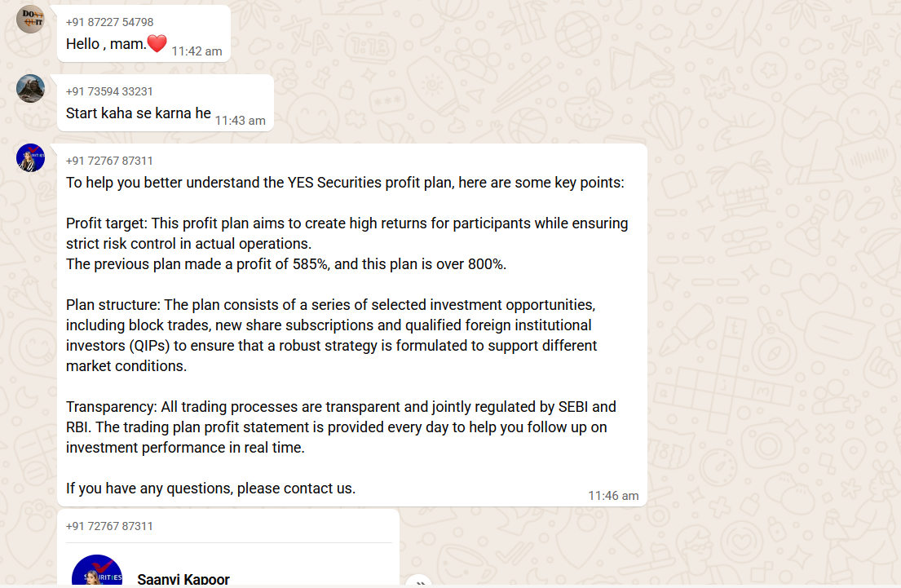901x588 pixels.
Task: Click the avatar beside the YES Securities message
Action: point(30,157)
